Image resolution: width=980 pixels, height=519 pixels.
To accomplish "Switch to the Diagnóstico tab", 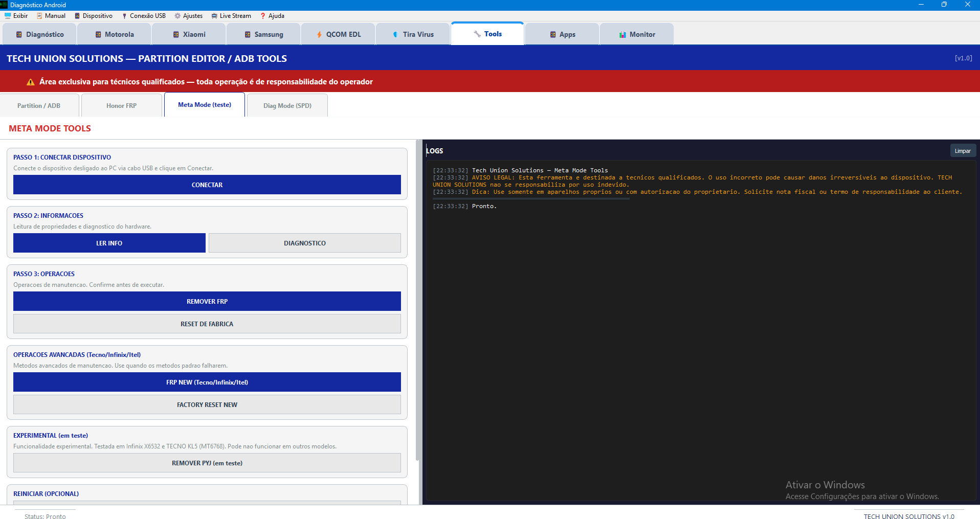I will [40, 34].
